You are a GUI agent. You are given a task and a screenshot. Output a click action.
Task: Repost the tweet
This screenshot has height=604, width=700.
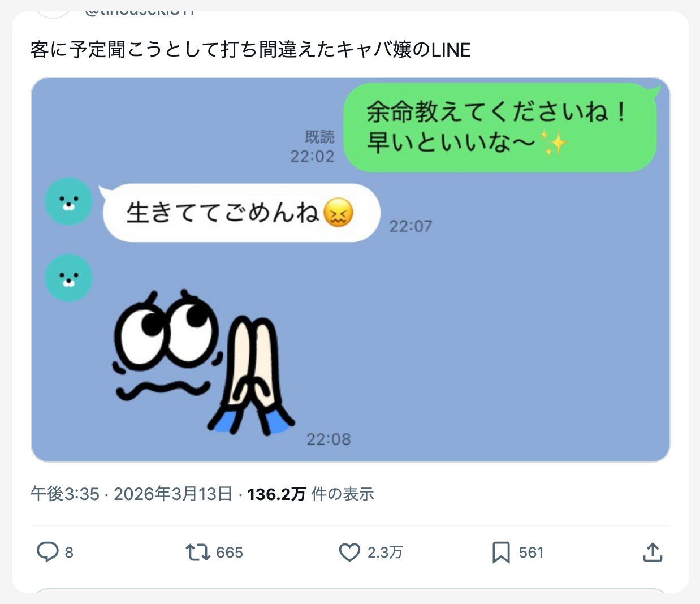point(197,553)
